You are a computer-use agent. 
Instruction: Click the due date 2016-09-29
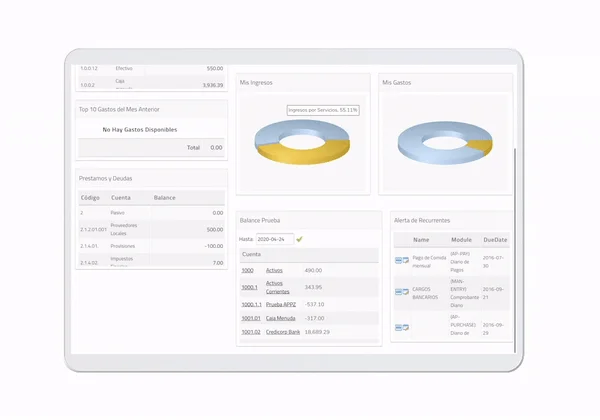[493, 329]
